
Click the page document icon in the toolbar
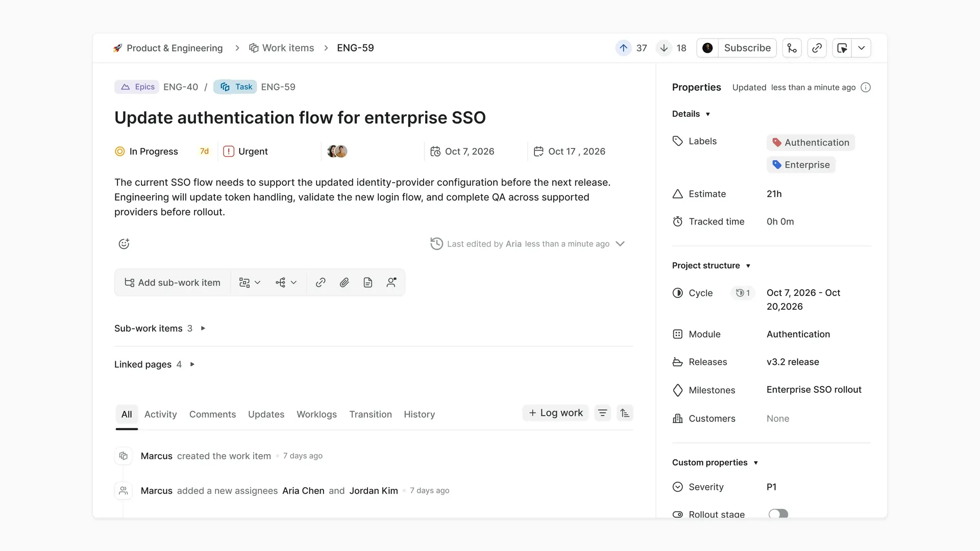368,283
